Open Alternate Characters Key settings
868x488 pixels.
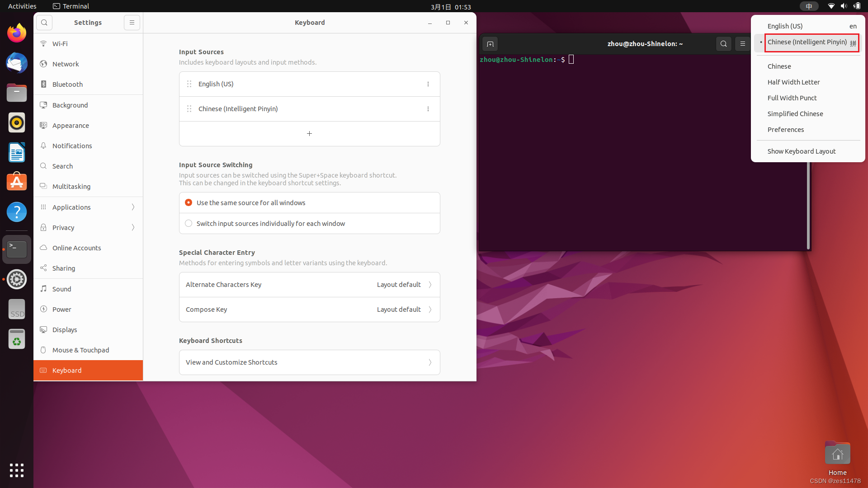pos(309,284)
